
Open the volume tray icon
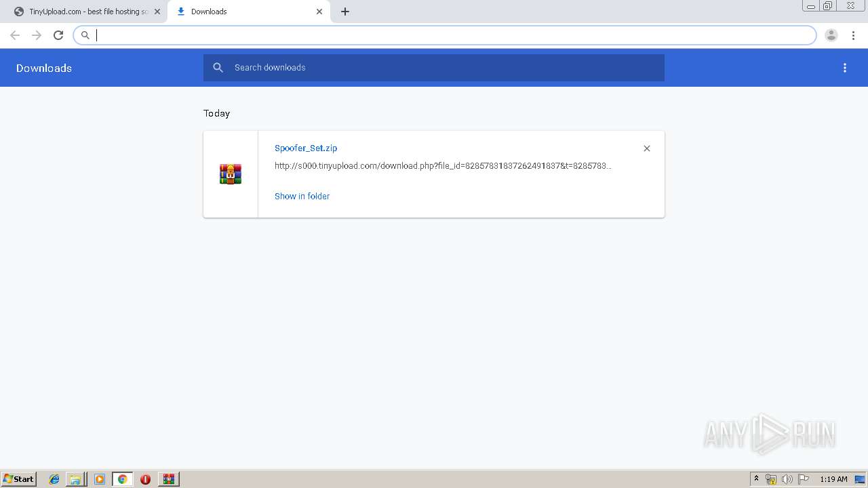coord(787,479)
